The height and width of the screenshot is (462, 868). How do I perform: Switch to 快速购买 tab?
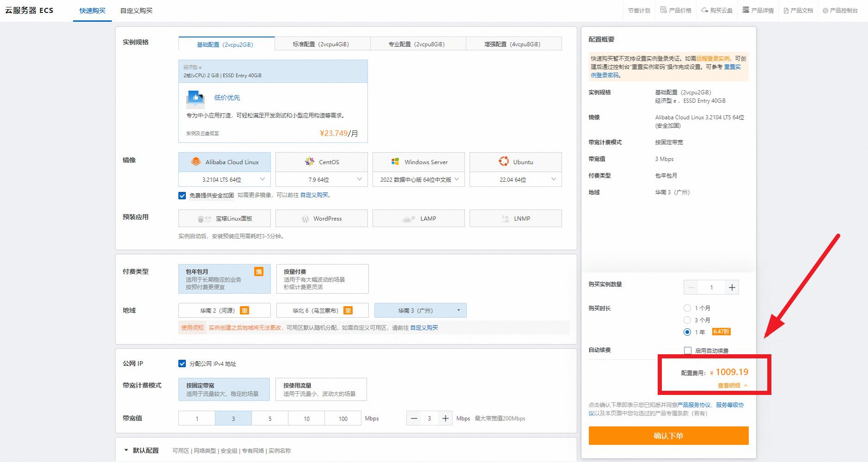point(92,11)
